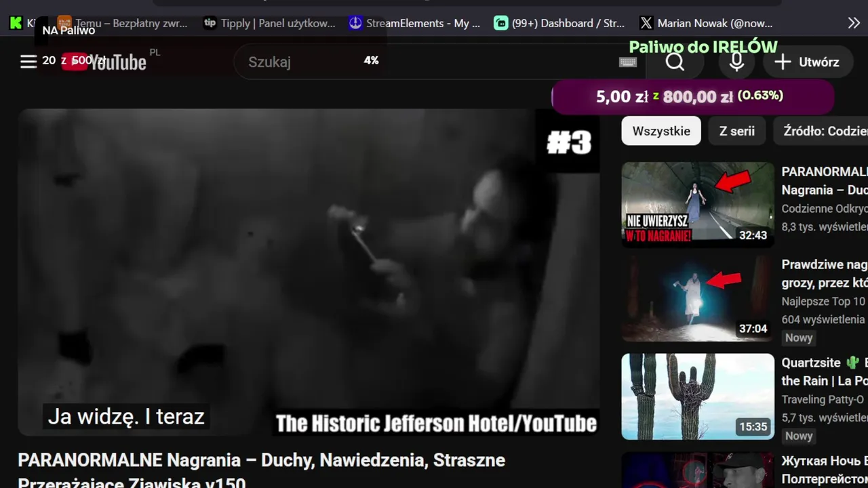868x488 pixels.
Task: Click the '5,7 tys. wyświetleń' view count
Action: coord(825,418)
